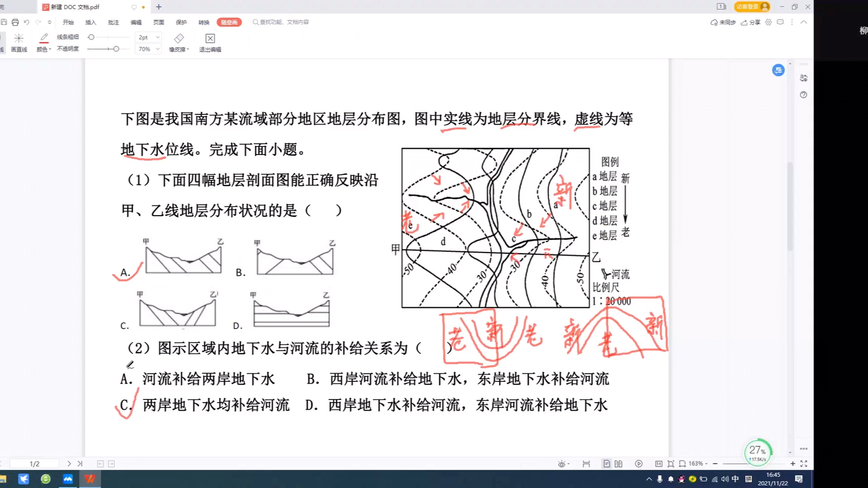
Task: Click the 中 input method indicator
Action: point(735,479)
